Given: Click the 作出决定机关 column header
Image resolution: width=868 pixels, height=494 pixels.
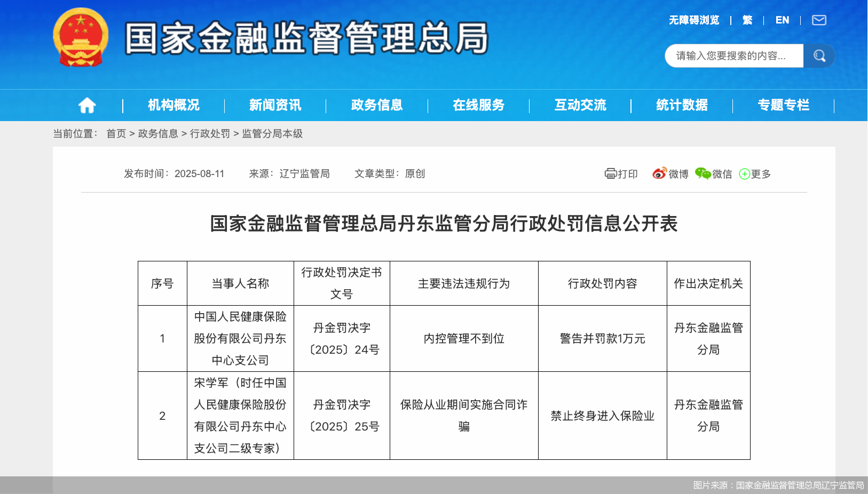Looking at the screenshot, I should [708, 283].
